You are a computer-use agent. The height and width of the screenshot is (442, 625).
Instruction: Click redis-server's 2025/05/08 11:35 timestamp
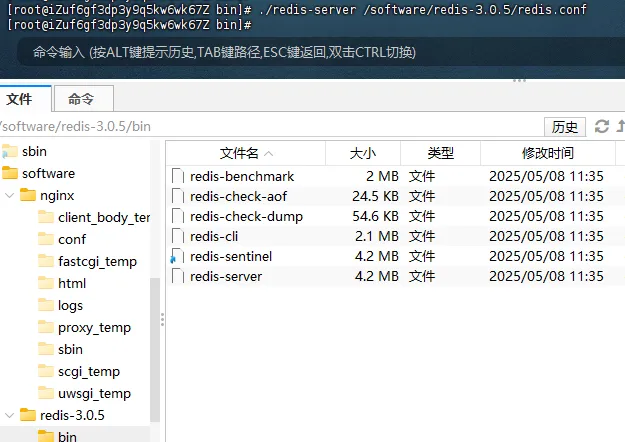tap(546, 276)
